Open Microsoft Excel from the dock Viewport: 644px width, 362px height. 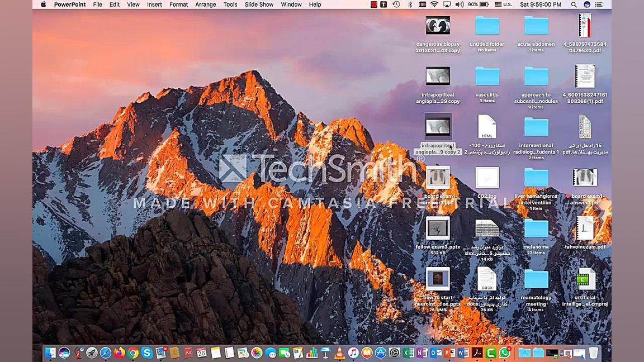408,353
